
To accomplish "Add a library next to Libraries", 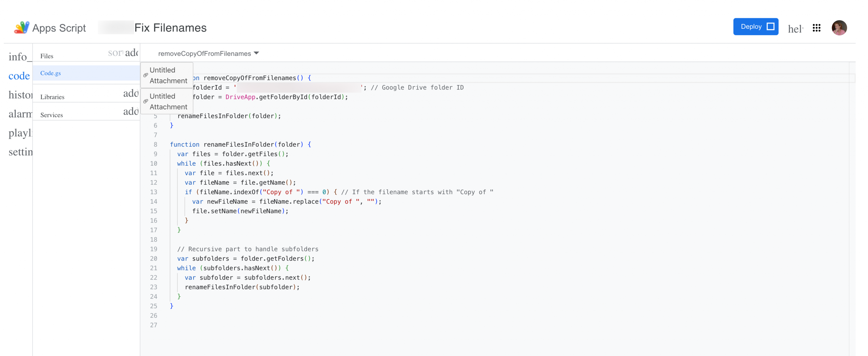I will [131, 93].
